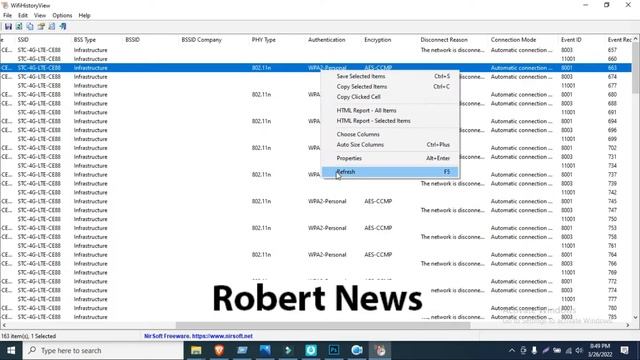Open Properties from the context menu

[390, 158]
